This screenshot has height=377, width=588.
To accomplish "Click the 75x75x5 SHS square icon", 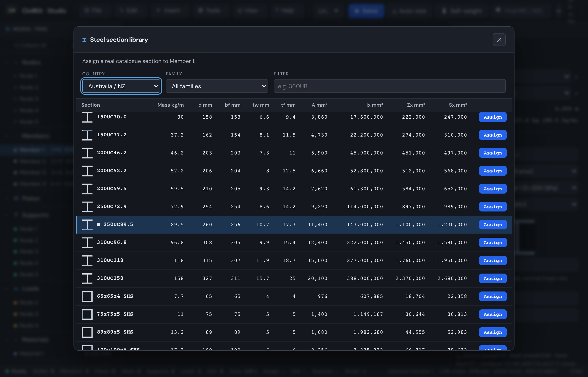I will tap(87, 314).
